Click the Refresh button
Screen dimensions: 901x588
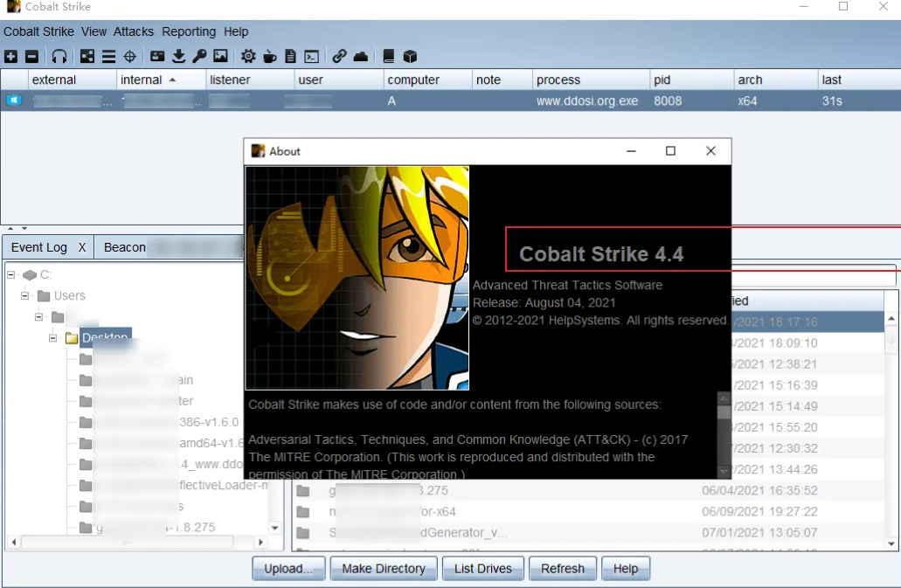click(563, 569)
